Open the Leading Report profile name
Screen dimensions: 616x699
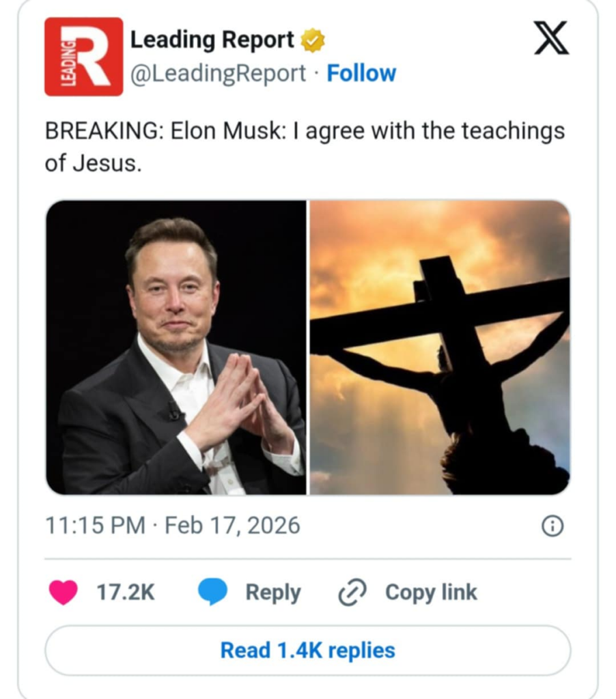(x=212, y=40)
